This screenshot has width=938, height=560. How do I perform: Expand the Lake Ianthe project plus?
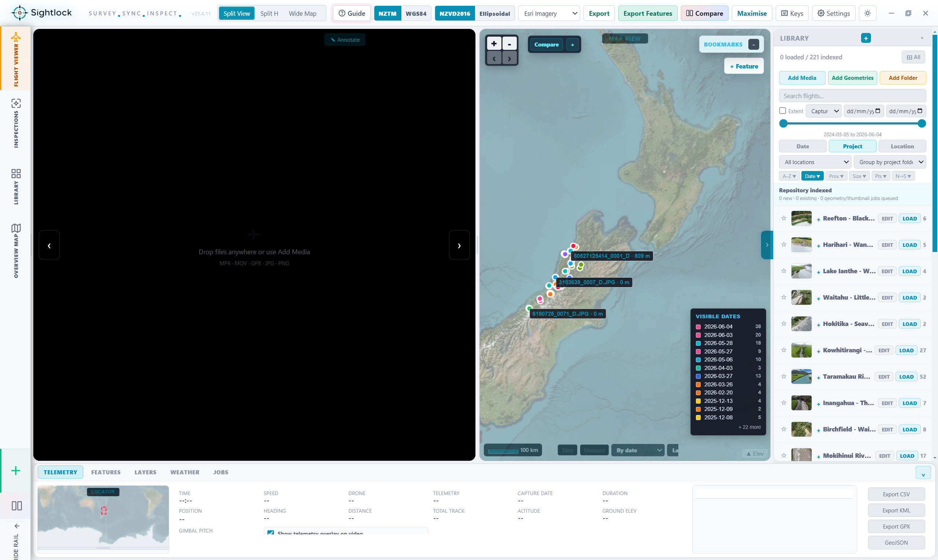[818, 272]
